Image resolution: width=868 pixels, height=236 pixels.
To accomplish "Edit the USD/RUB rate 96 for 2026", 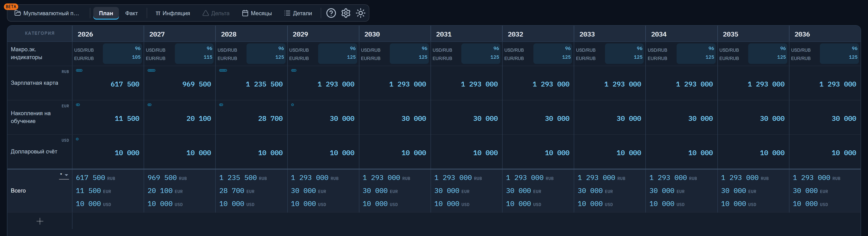I will (x=138, y=49).
